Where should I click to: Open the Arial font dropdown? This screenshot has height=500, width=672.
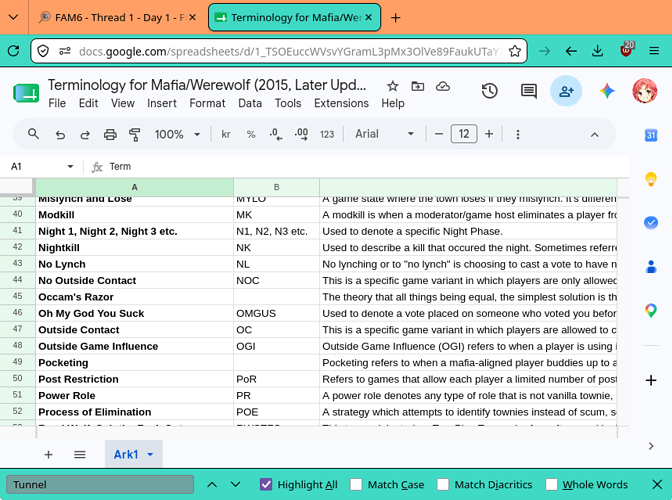[384, 134]
